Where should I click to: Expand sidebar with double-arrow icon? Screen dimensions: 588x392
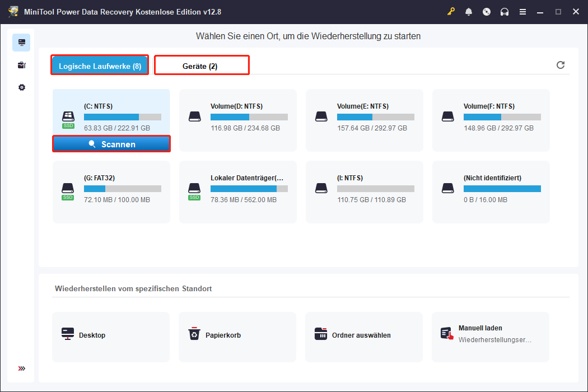[x=22, y=368]
